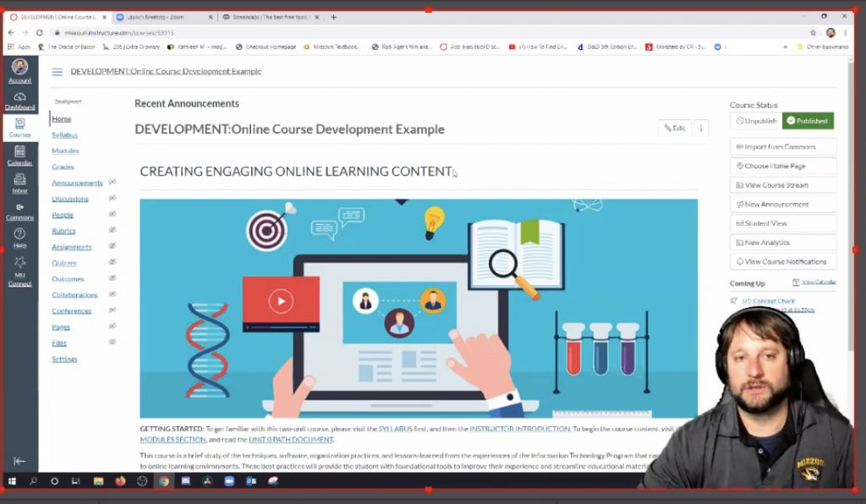The height and width of the screenshot is (504, 866).
Task: Open the Calendar icon in sidebar
Action: click(x=19, y=154)
